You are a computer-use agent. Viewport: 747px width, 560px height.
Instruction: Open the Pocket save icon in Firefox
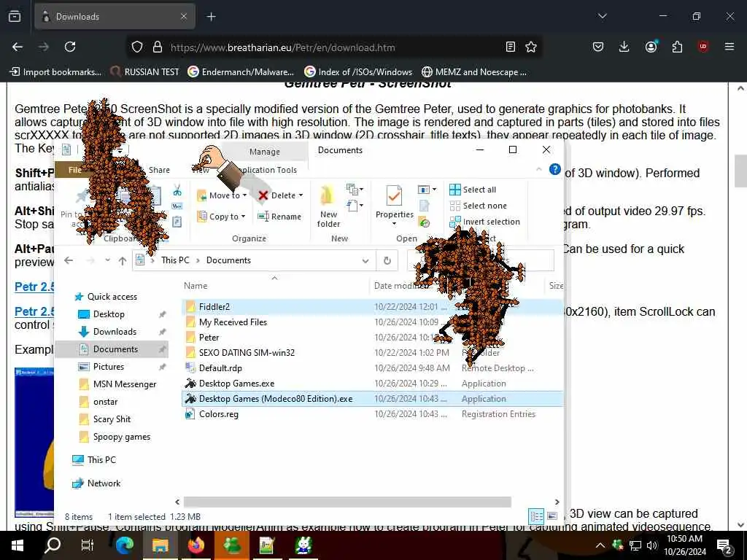(598, 47)
